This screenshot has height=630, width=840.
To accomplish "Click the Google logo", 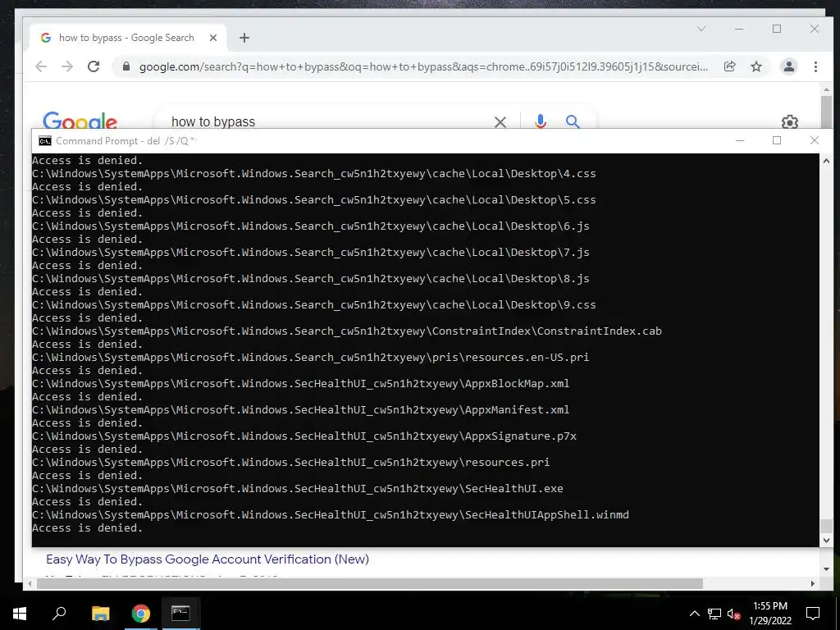I will pyautogui.click(x=80, y=121).
